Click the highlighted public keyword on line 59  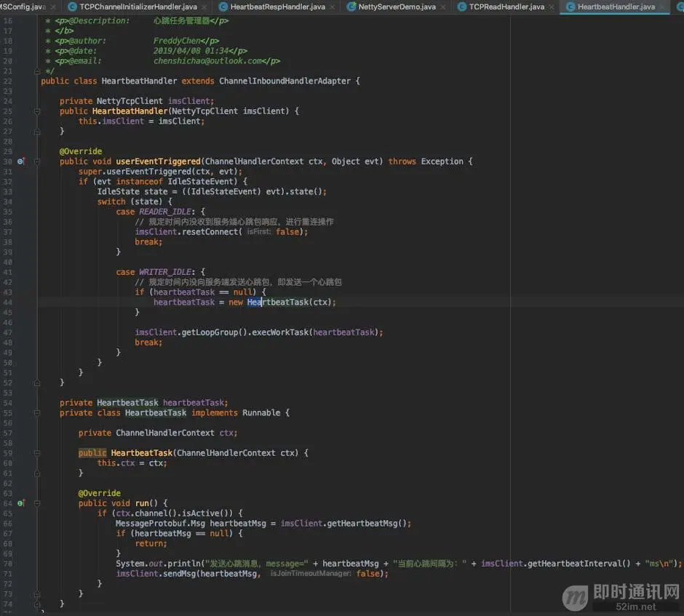tap(92, 453)
